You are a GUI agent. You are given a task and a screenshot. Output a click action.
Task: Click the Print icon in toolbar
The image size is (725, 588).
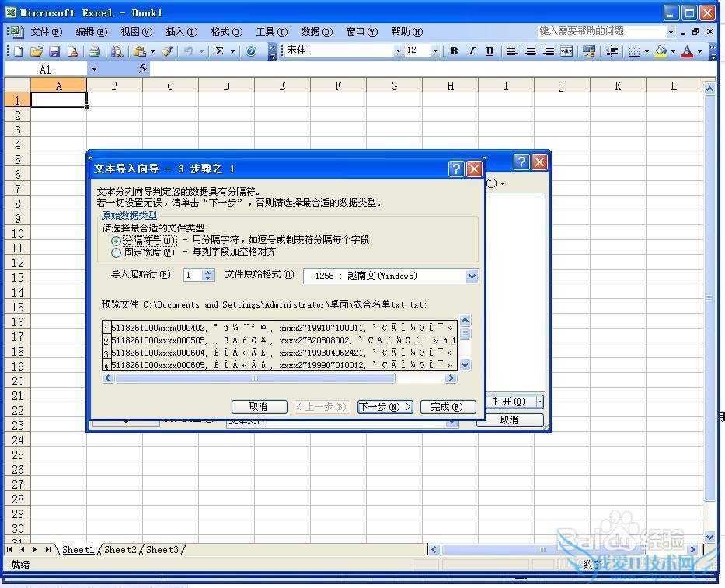(94, 51)
